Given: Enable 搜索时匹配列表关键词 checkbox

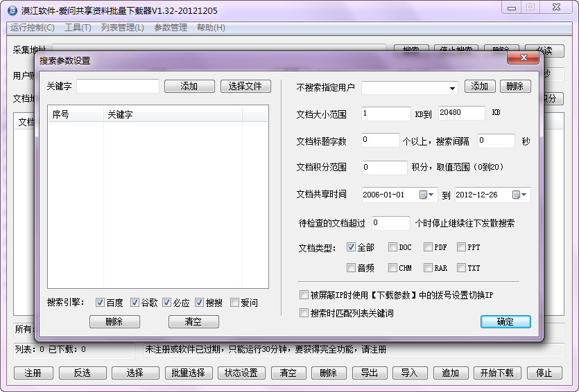Looking at the screenshot, I should pos(304,313).
